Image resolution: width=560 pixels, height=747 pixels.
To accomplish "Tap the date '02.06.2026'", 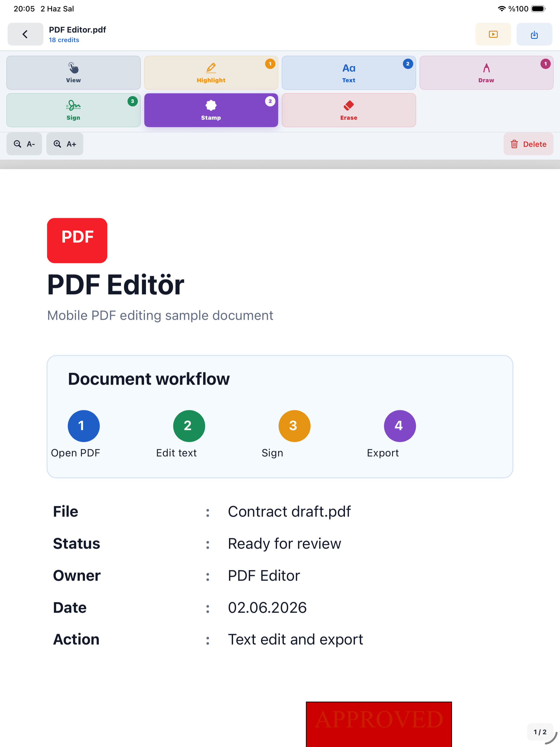I will click(x=267, y=607).
